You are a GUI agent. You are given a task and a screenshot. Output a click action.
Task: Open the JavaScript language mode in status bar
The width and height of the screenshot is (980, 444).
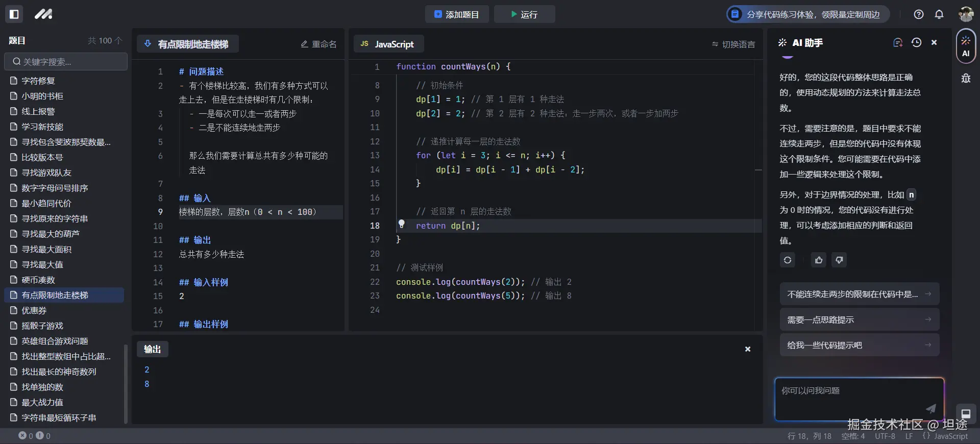tap(945, 436)
